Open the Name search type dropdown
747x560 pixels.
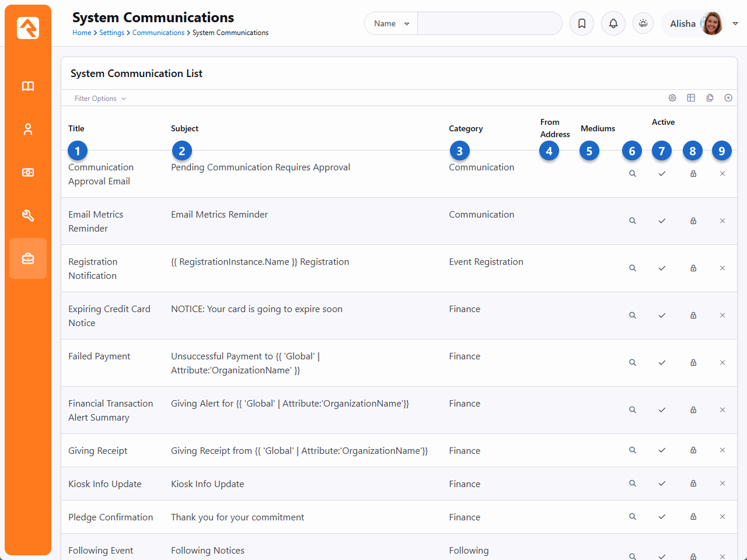click(x=391, y=23)
